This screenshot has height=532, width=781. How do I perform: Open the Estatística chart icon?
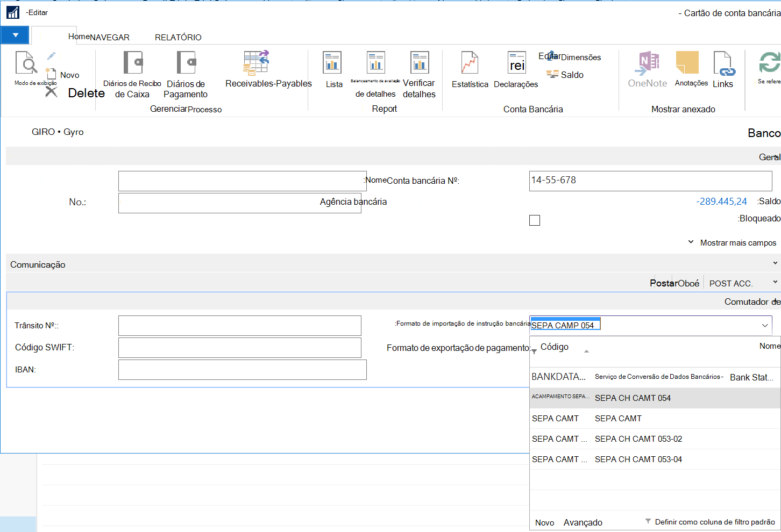pyautogui.click(x=470, y=62)
